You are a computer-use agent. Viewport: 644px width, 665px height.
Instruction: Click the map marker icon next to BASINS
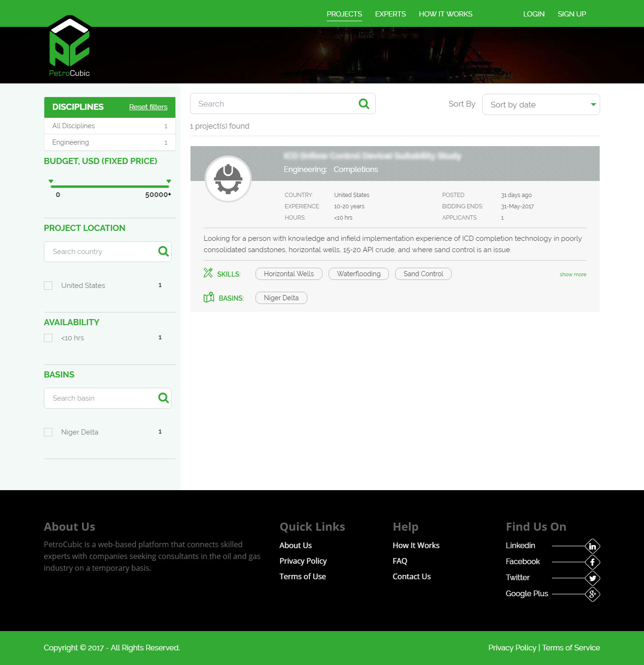coord(208,297)
